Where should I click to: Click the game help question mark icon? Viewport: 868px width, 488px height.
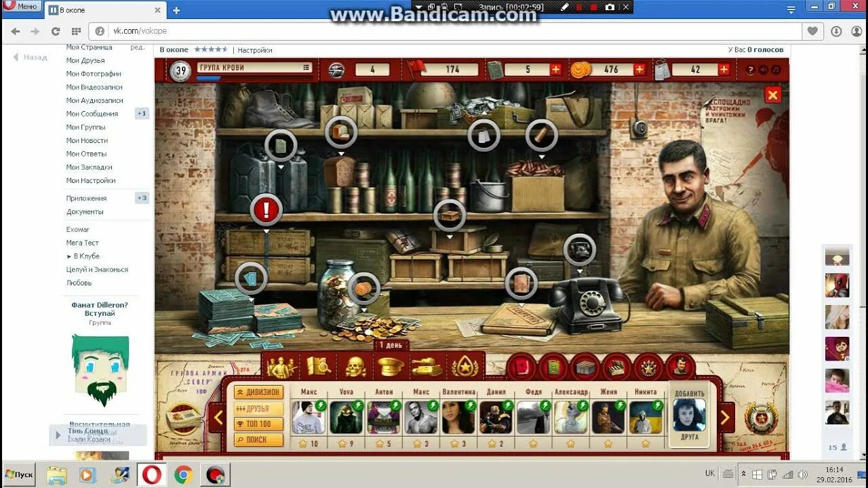[x=750, y=69]
